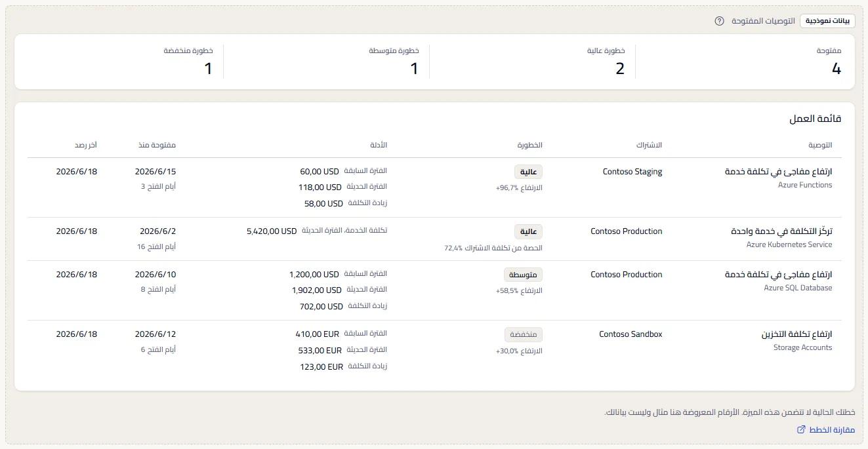Click the الاشتراك column header
The width and height of the screenshot is (868, 449).
click(x=649, y=145)
